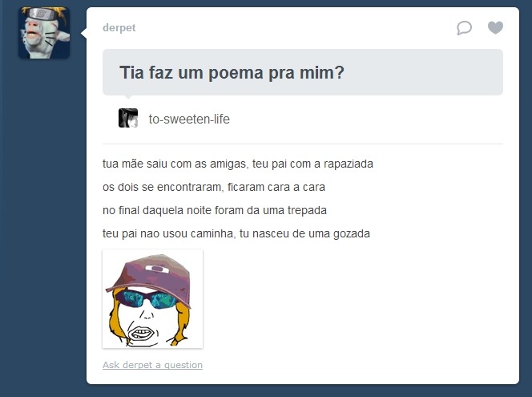Click the divider line below to-sweeten-life
This screenshot has width=532, height=397.
point(303,144)
